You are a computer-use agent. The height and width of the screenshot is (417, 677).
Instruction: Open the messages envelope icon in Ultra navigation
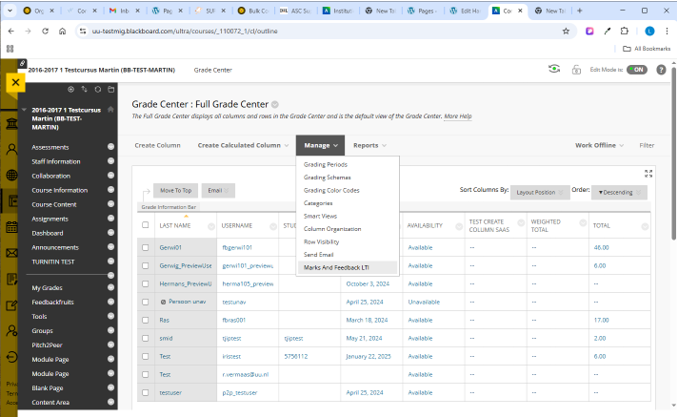(x=12, y=253)
